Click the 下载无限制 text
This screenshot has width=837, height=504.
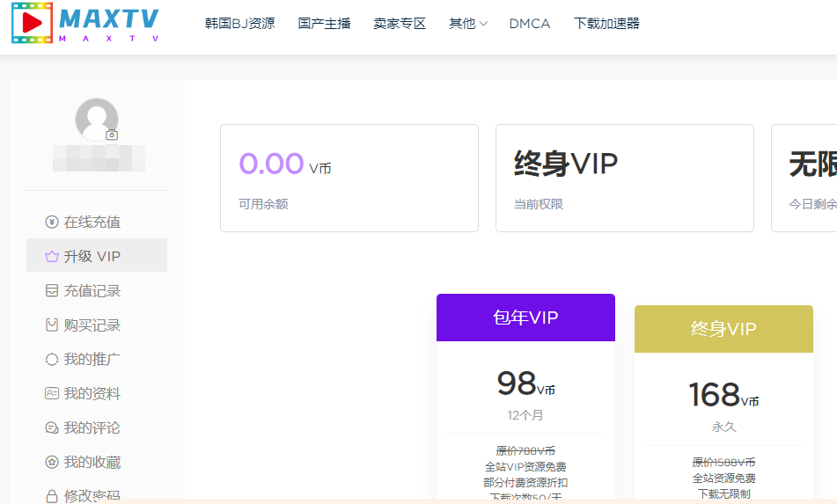(723, 493)
